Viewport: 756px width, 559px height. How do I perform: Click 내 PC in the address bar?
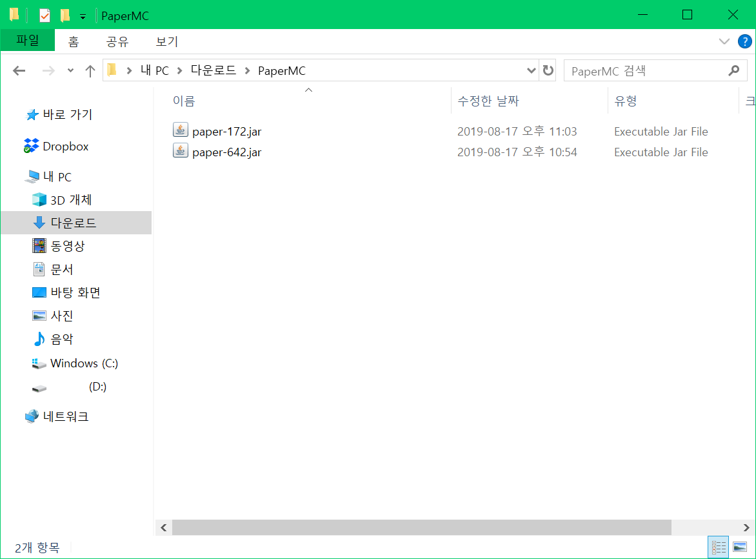pos(154,70)
